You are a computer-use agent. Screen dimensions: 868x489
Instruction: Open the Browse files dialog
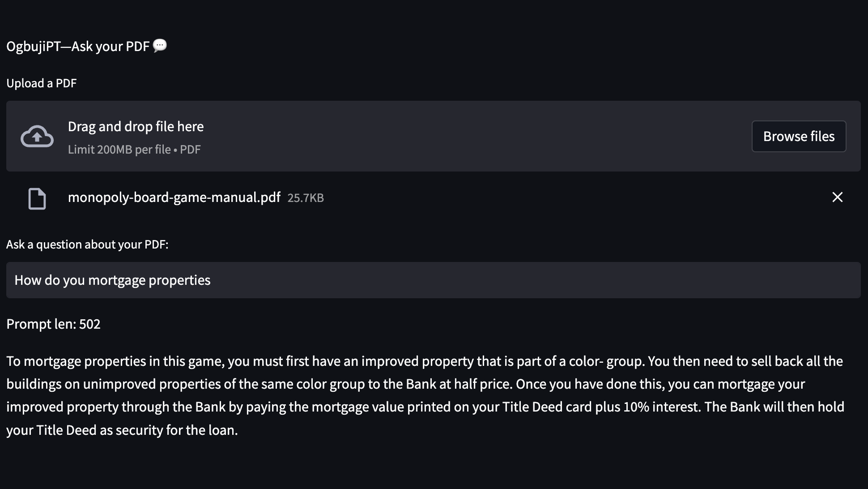point(799,136)
